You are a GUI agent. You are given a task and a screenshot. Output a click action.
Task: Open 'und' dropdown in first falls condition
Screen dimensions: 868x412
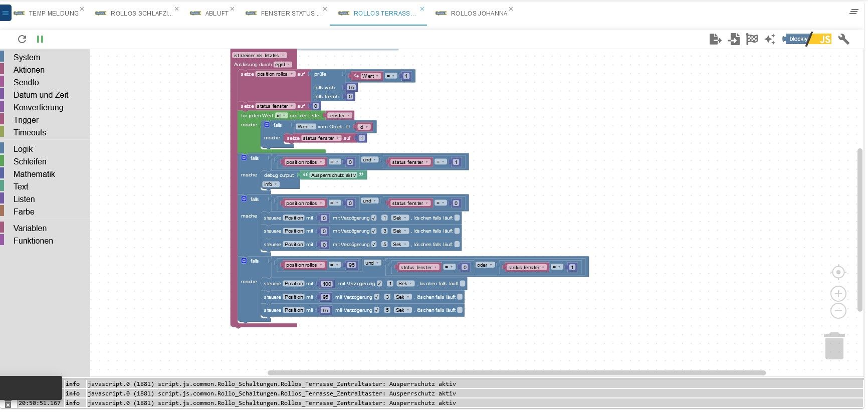(x=369, y=159)
